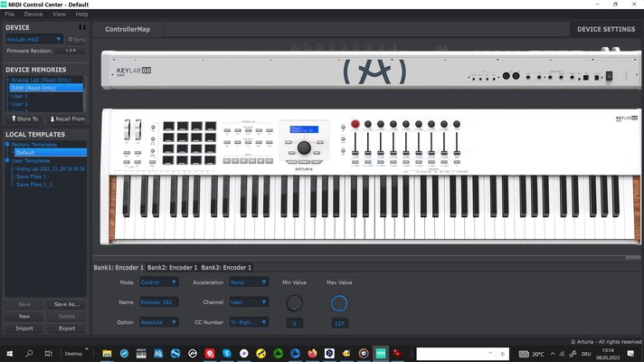
Task: Click the central jog wheel on keyboard
Action: [304, 148]
